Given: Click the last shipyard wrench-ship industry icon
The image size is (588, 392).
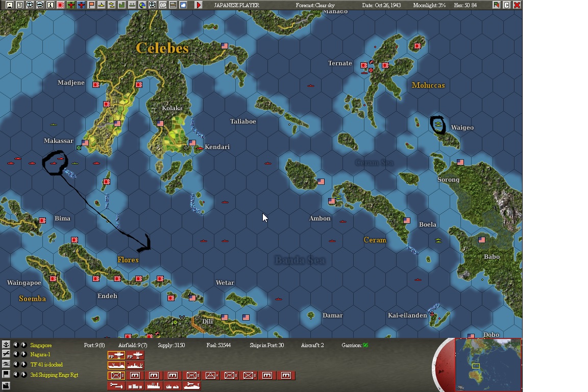Looking at the screenshot, I should click(191, 385).
